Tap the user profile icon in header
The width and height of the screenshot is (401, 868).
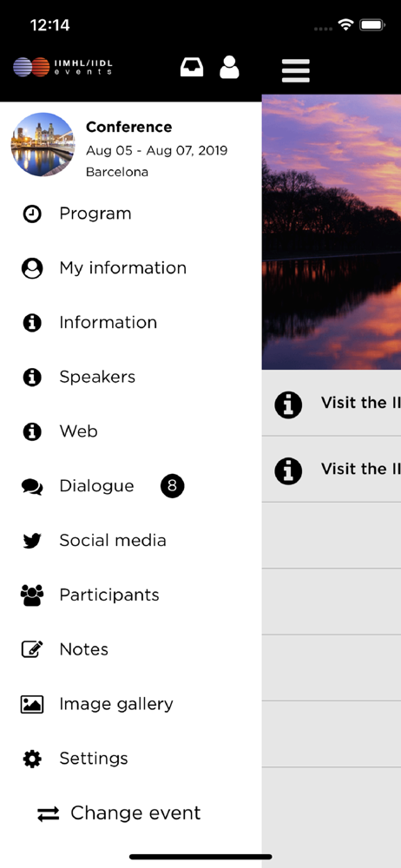[x=229, y=68]
